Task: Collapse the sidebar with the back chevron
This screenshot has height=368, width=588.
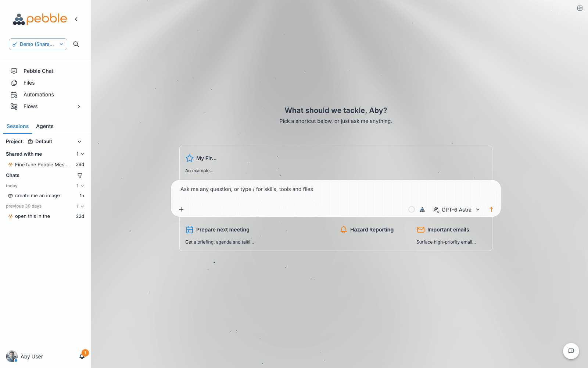Action: pos(76,19)
